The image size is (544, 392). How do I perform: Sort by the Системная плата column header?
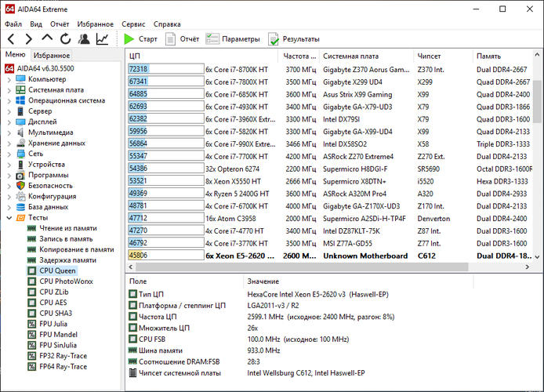[367, 56]
